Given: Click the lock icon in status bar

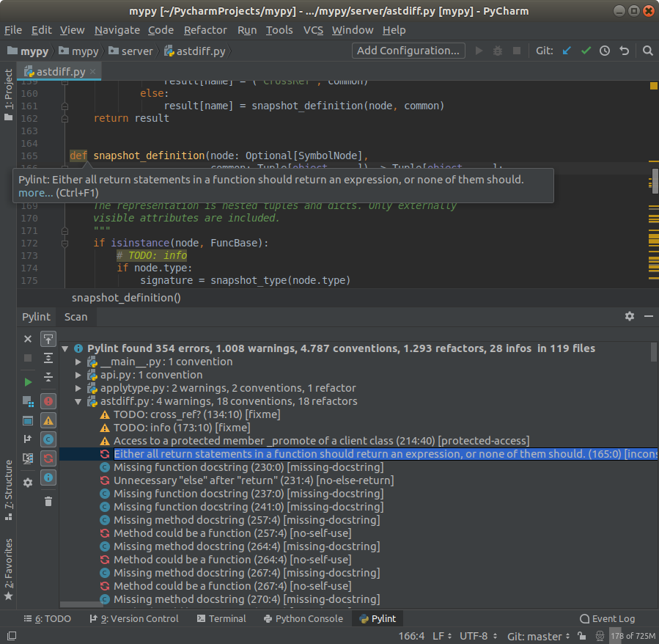Looking at the screenshot, I should (x=582, y=636).
